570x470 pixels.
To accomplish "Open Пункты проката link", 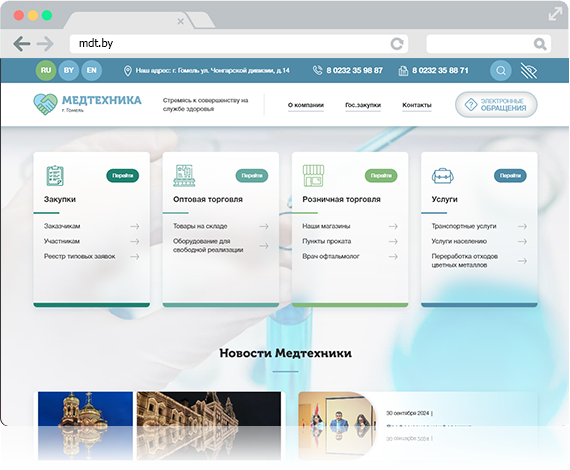I will (326, 241).
